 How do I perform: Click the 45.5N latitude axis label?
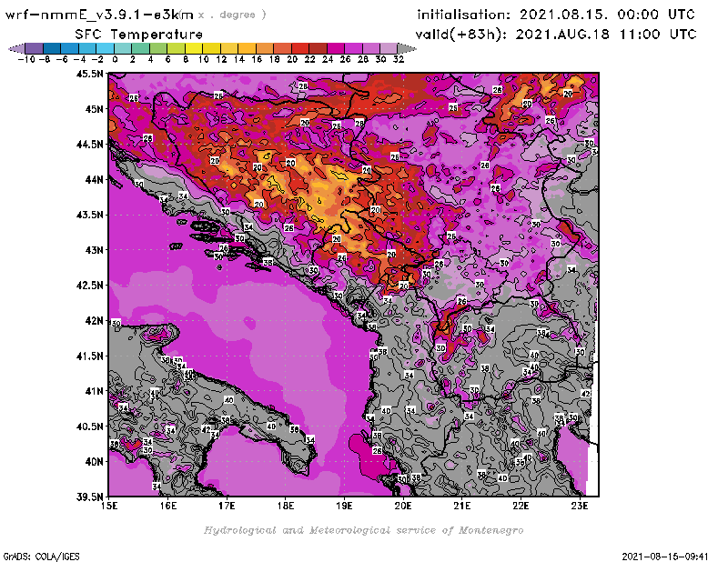coord(89,74)
